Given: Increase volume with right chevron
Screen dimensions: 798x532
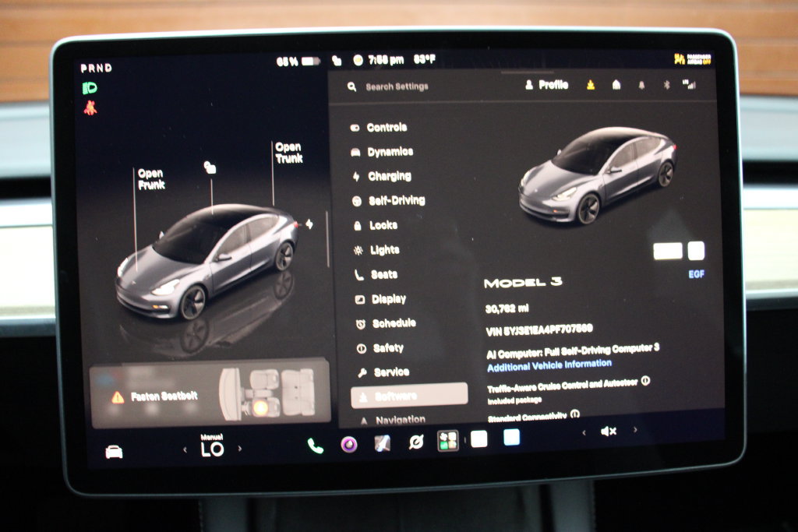Looking at the screenshot, I should coord(635,430).
